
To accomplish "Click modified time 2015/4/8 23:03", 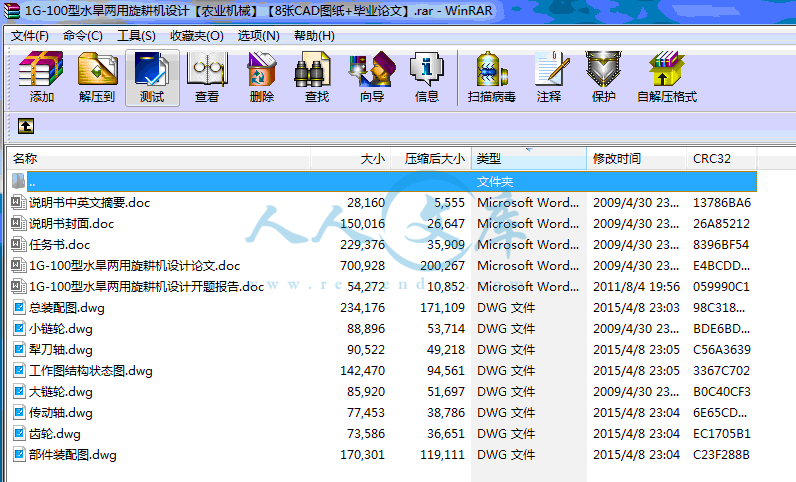I will (x=636, y=308).
